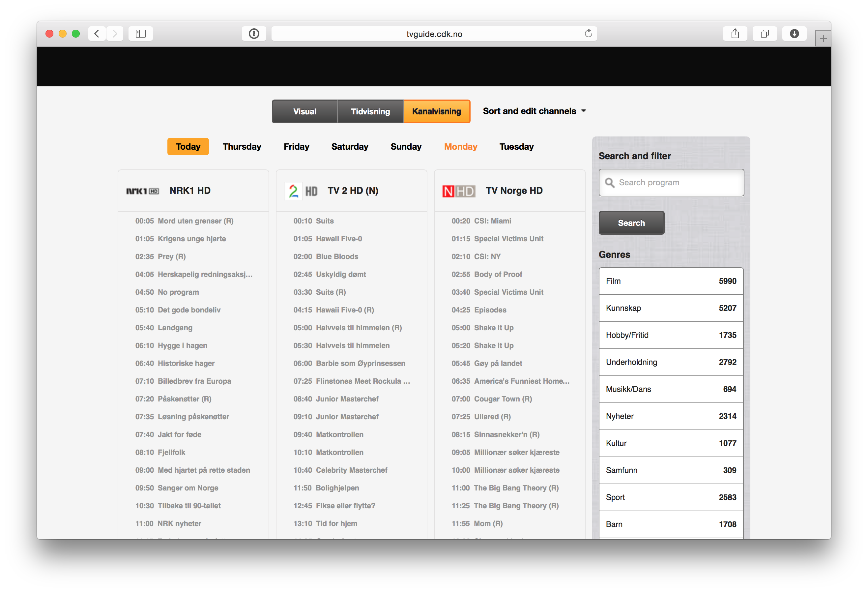This screenshot has width=868, height=592.
Task: Filter by the Nyheter genre
Action: [x=671, y=416]
